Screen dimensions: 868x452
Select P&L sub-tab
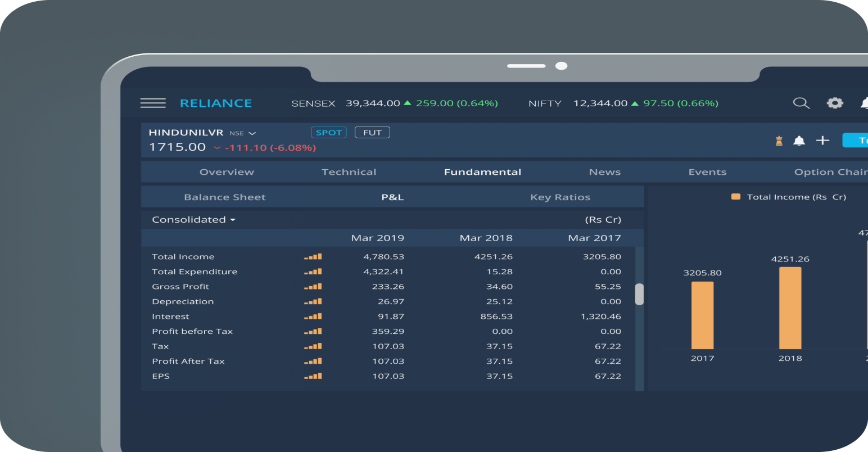(392, 197)
